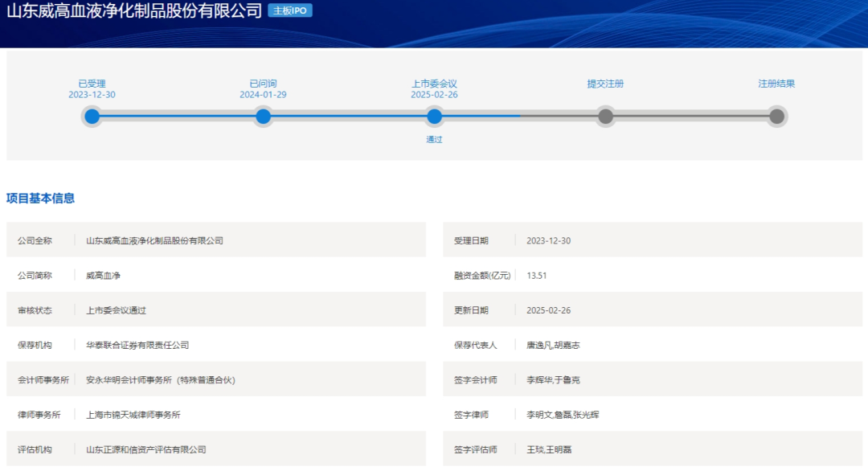Click the 威高血净 short name value
The height and width of the screenshot is (471, 868).
point(103,276)
